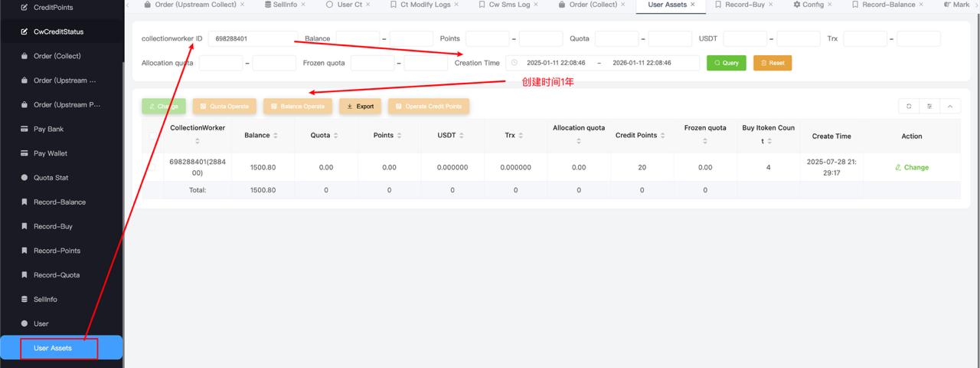This screenshot has height=368, width=980.
Task: Sort the table by the Balance column
Action: [x=276, y=136]
